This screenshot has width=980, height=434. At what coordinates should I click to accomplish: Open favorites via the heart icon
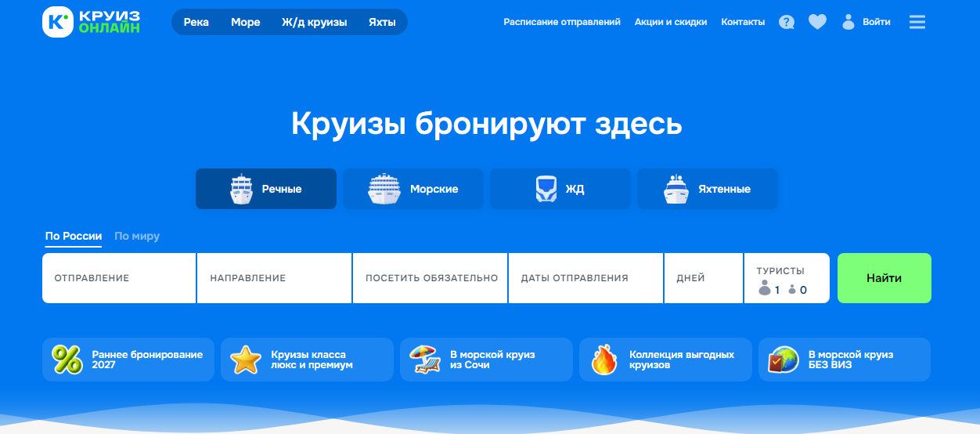tap(817, 23)
